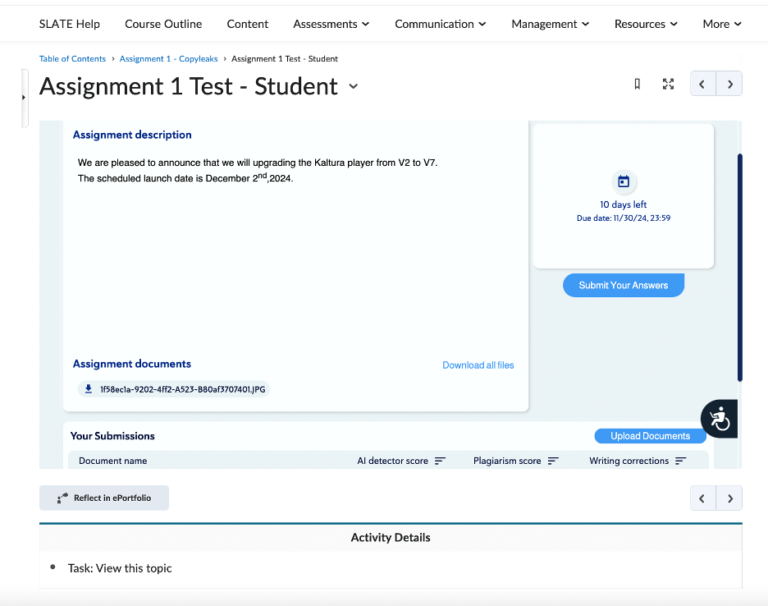Sort by Writing corrections icon
Image resolution: width=768 pixels, height=606 pixels.
point(681,461)
